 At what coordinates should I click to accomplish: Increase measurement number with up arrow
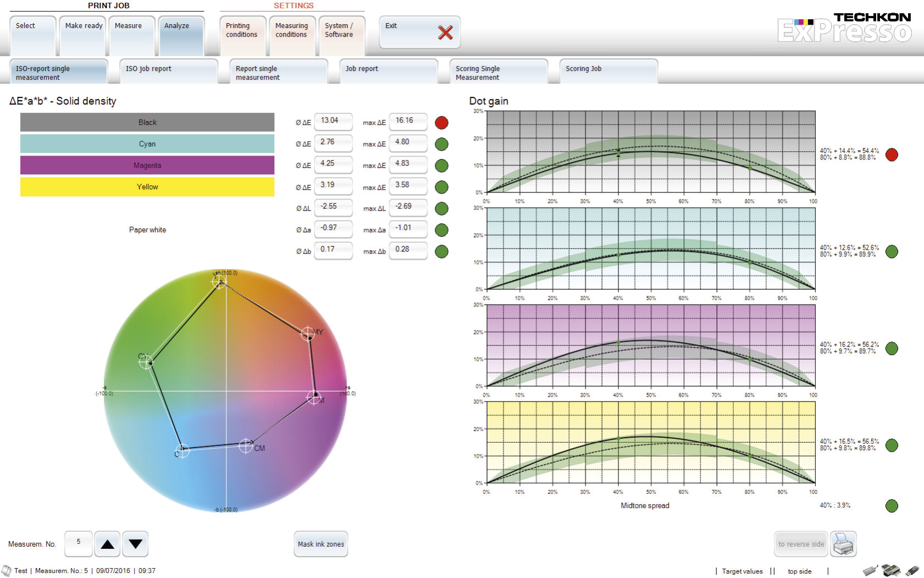click(108, 544)
